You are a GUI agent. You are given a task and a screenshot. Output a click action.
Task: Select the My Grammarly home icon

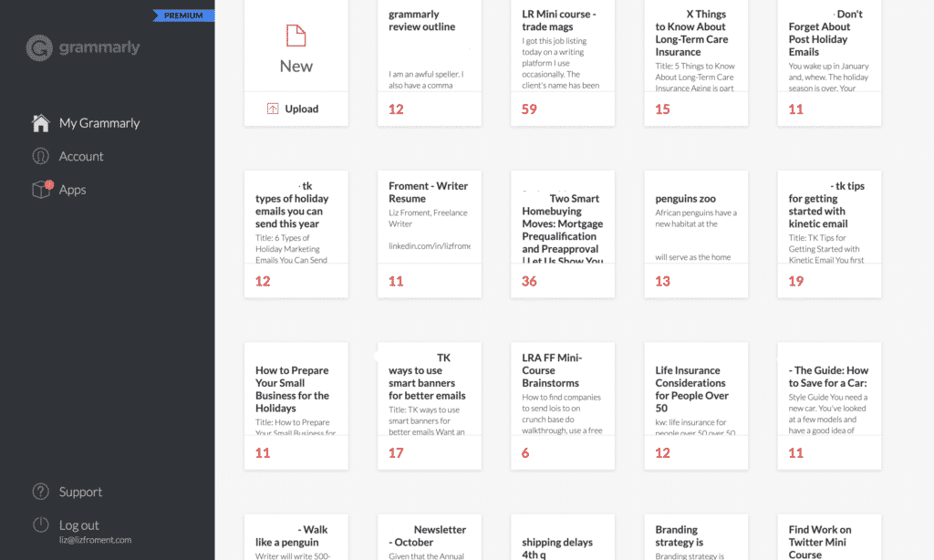pyautogui.click(x=40, y=122)
